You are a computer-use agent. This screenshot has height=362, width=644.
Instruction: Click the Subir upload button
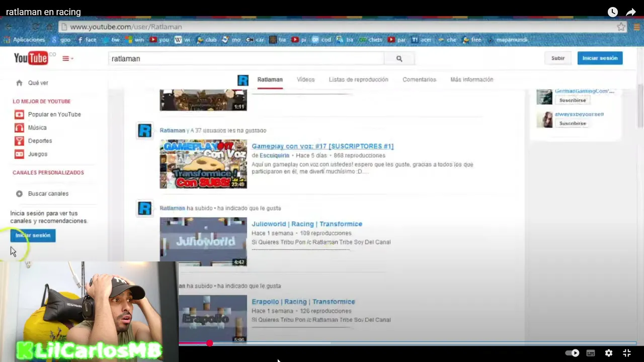(x=558, y=58)
